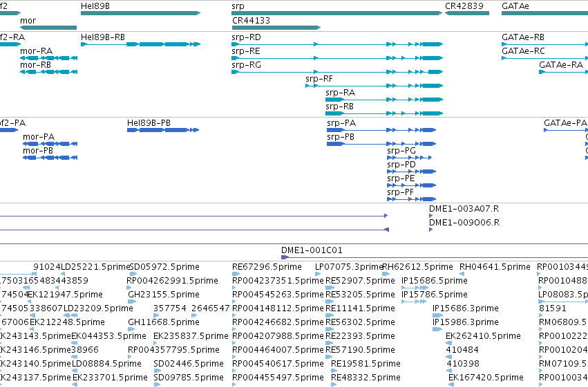
Task: Select EST RP004262991.5prime
Action: pos(129,288)
